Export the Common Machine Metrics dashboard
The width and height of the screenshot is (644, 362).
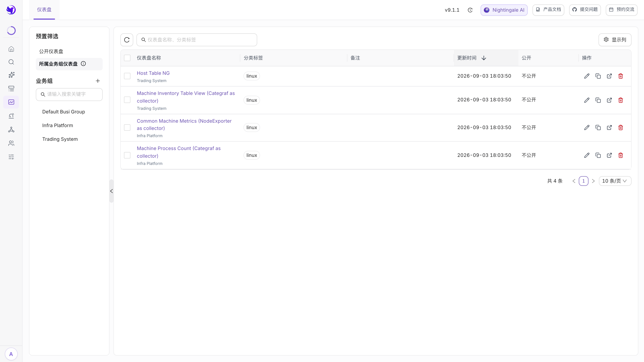pyautogui.click(x=609, y=128)
